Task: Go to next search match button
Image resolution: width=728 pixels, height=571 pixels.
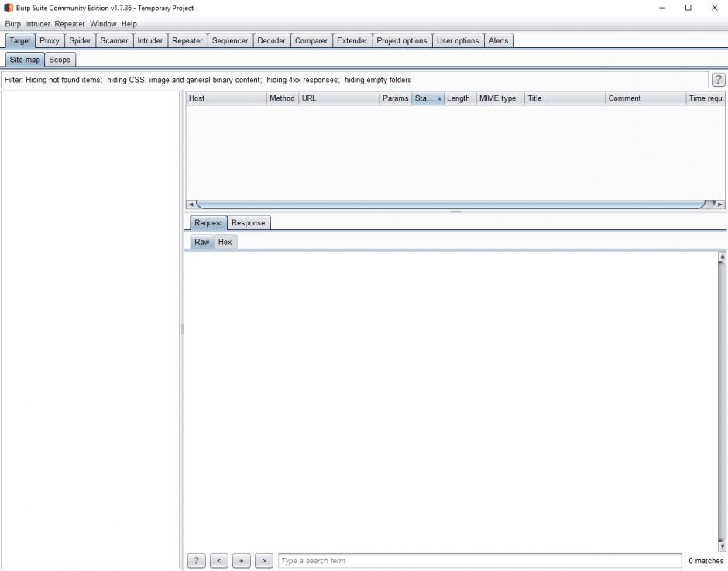Action: [264, 561]
